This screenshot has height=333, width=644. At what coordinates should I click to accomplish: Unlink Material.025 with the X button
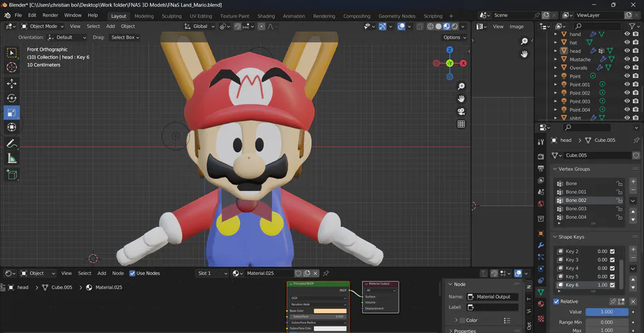click(x=316, y=273)
